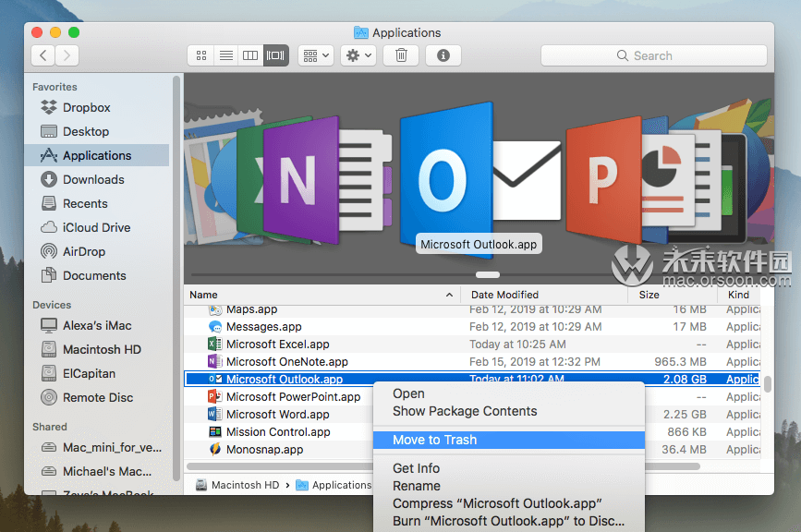Select Alexa's iMac device
This screenshot has width=801, height=532.
(97, 325)
